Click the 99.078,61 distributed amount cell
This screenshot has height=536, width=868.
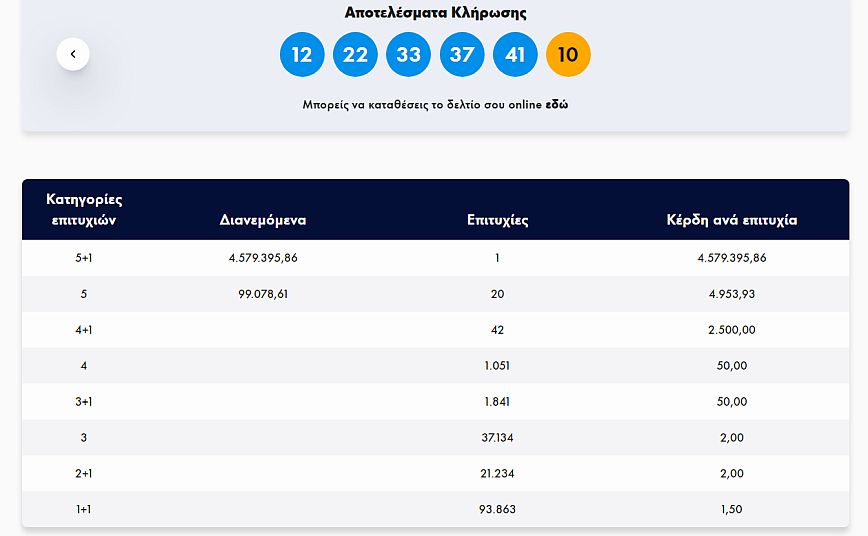coord(263,294)
